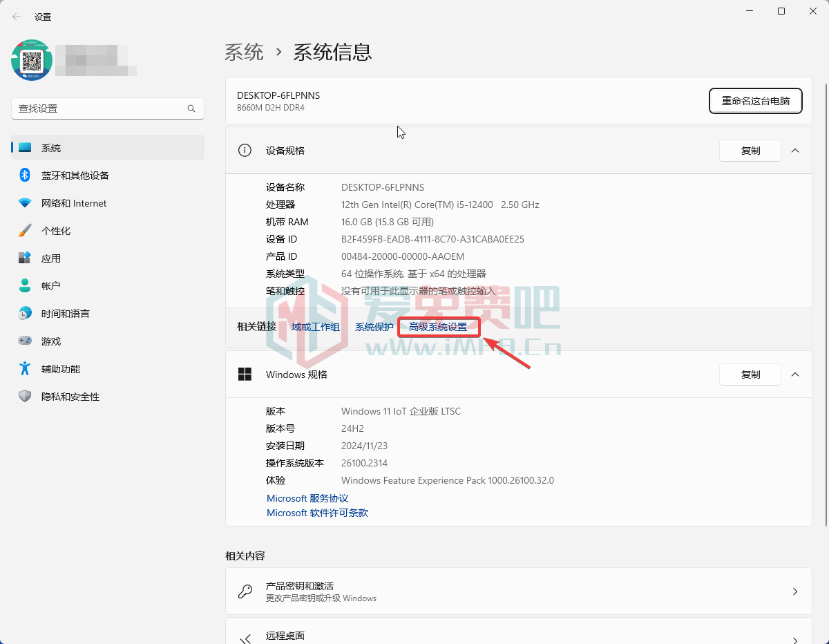Copy device specifications with 复制 button

pyautogui.click(x=750, y=151)
